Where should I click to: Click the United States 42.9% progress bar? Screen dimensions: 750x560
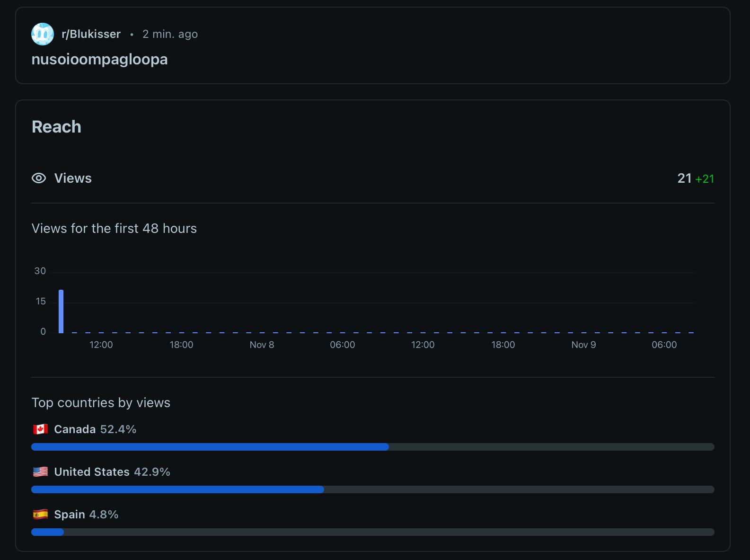[x=178, y=489]
